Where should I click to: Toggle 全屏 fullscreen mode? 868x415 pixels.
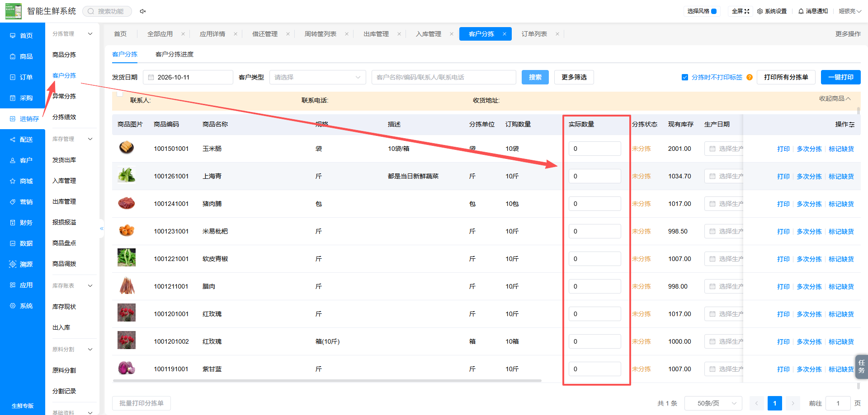(x=741, y=11)
